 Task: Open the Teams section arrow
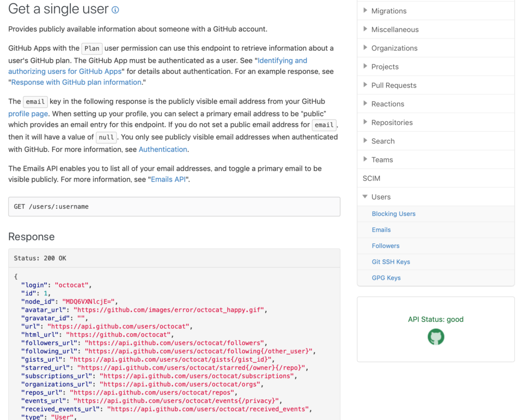[x=365, y=160]
